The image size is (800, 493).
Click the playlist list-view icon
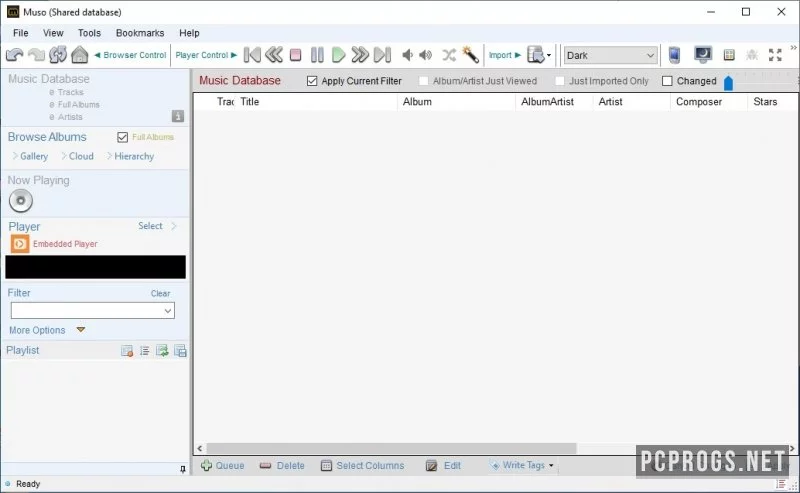pyautogui.click(x=145, y=351)
